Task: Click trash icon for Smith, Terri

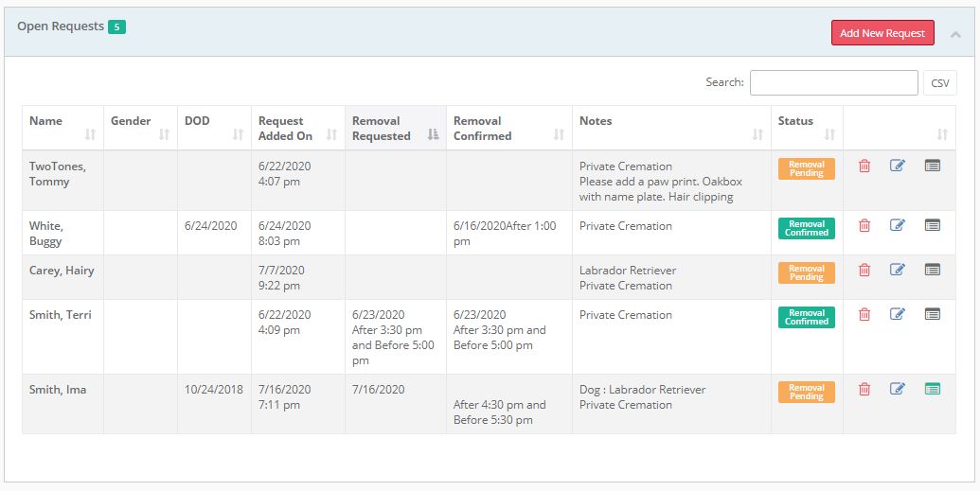Action: (x=864, y=314)
